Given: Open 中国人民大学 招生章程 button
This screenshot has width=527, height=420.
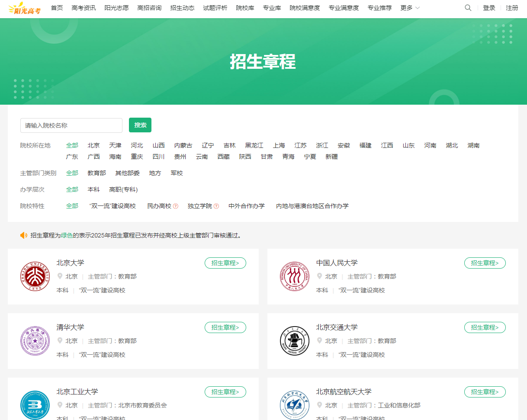Looking at the screenshot, I should pos(485,263).
